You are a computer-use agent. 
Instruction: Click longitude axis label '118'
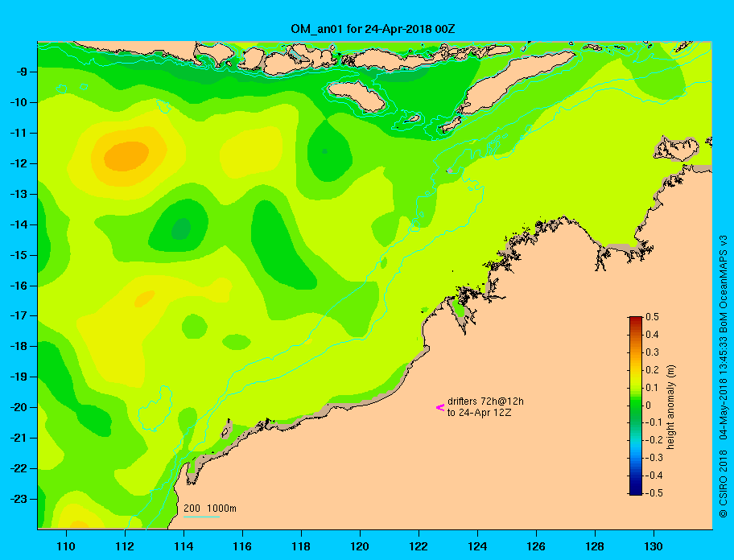301,546
